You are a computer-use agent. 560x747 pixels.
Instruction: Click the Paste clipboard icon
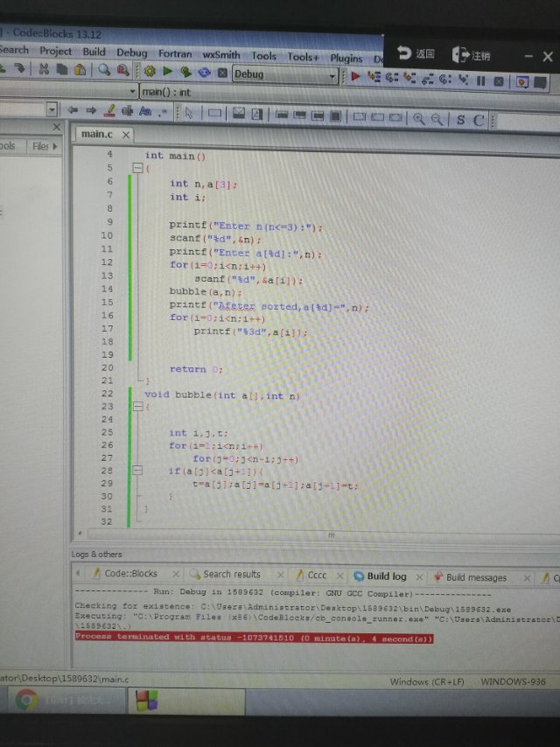click(80, 70)
